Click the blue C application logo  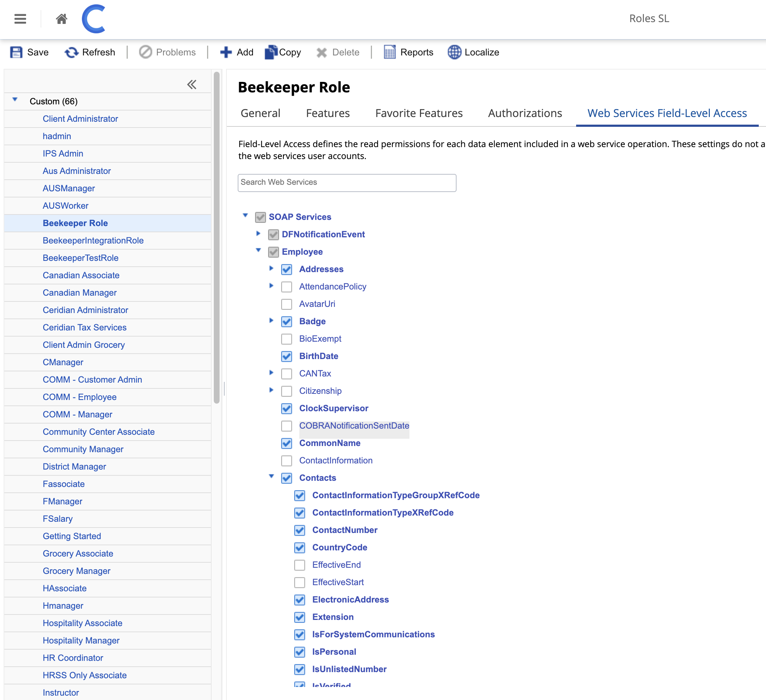click(x=93, y=18)
